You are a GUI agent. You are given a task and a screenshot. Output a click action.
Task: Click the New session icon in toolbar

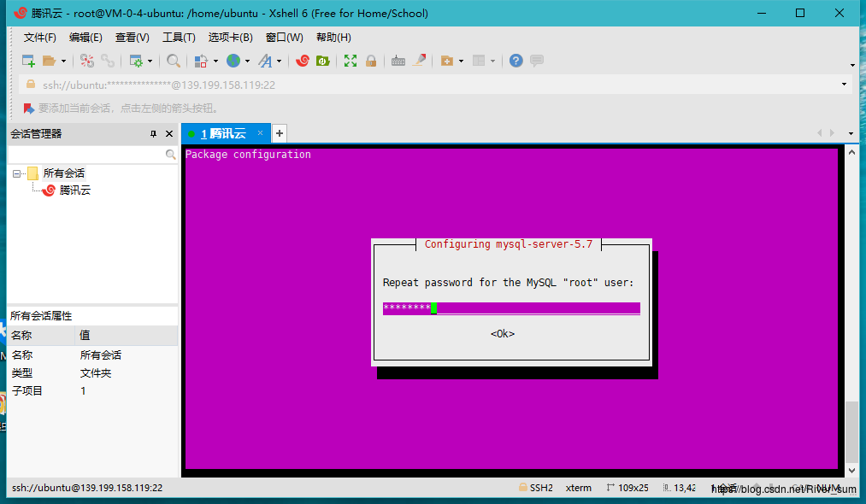28,61
